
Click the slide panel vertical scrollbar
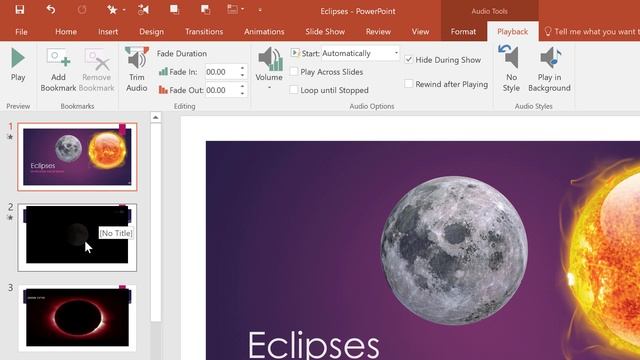pos(156,222)
